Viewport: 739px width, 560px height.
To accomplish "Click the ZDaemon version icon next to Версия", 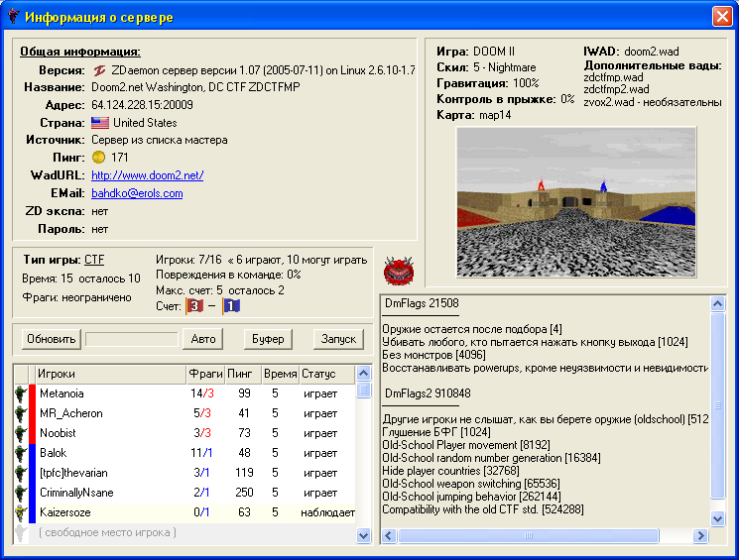I will 98,70.
